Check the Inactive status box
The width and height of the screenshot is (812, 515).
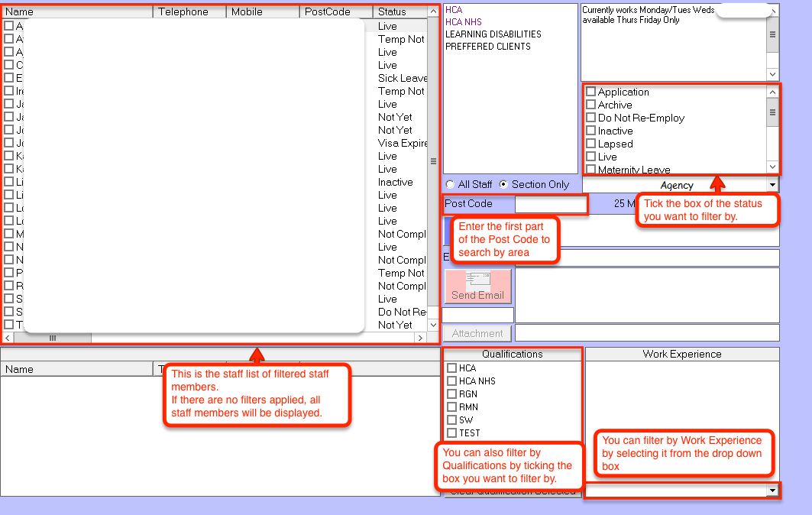point(590,131)
